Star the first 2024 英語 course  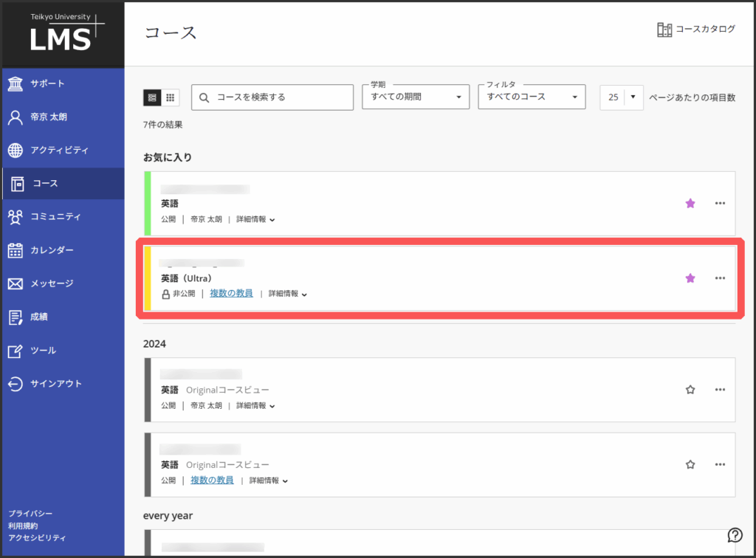coord(690,390)
